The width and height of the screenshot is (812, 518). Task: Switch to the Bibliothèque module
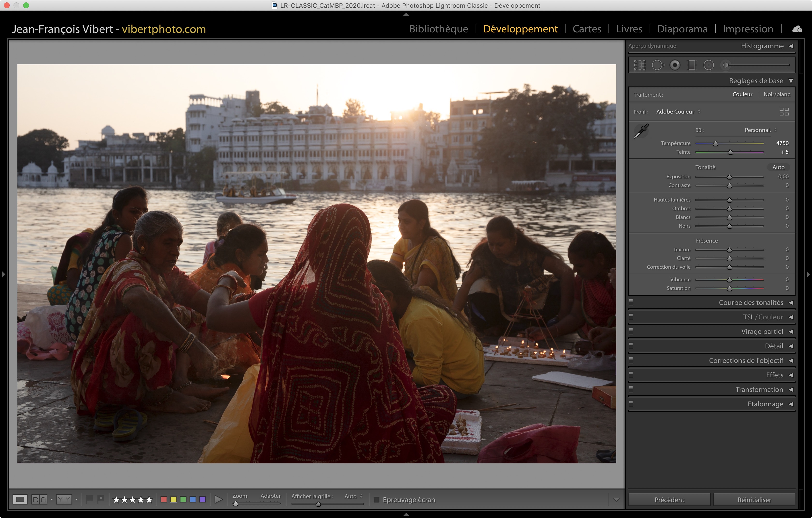(x=438, y=29)
